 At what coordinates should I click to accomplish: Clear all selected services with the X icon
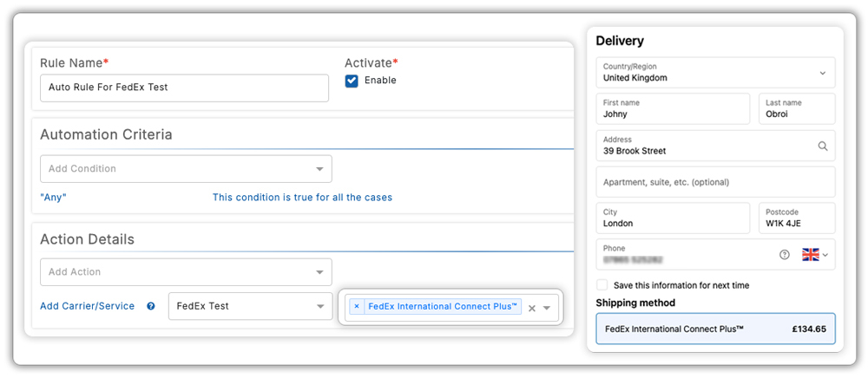click(531, 309)
